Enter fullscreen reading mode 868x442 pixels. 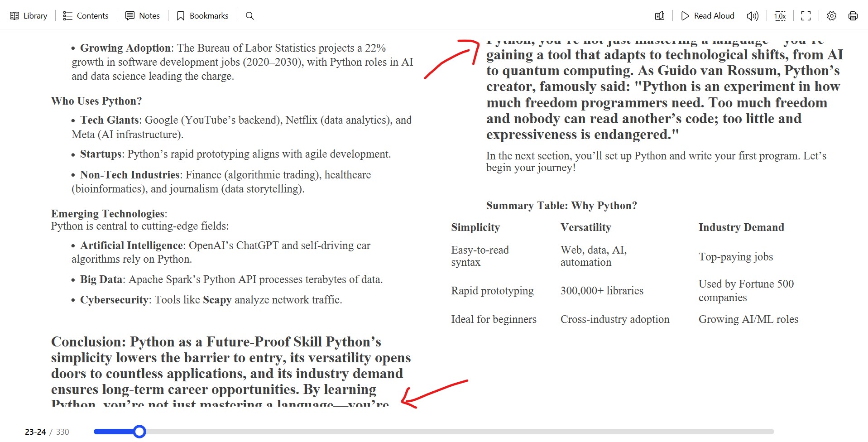806,16
